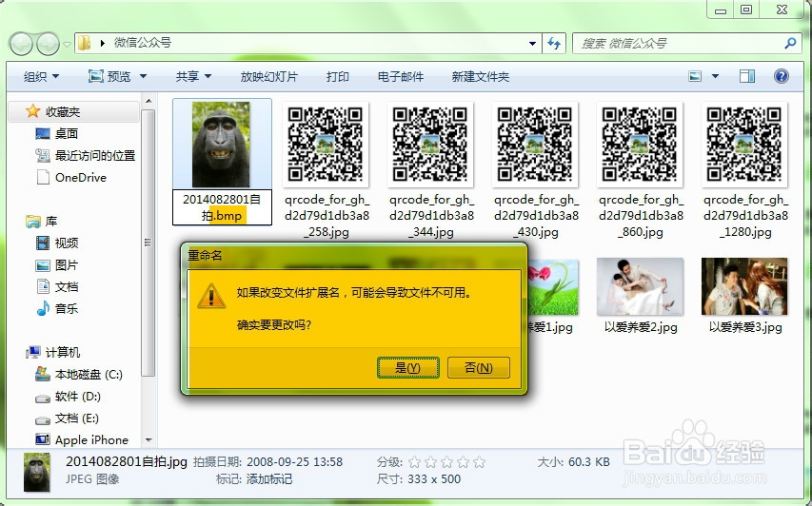Click the sidebar scrollbar up arrow
Screen dimensions: 812x506
coord(149,101)
